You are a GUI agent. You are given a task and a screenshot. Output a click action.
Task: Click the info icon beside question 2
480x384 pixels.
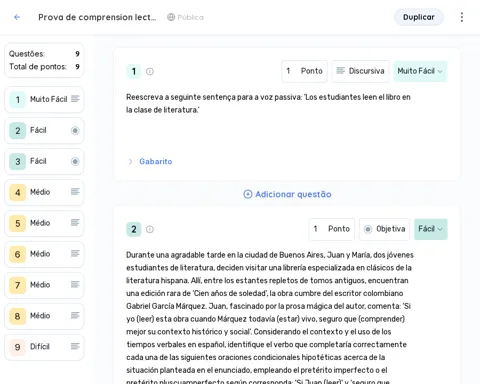(150, 229)
